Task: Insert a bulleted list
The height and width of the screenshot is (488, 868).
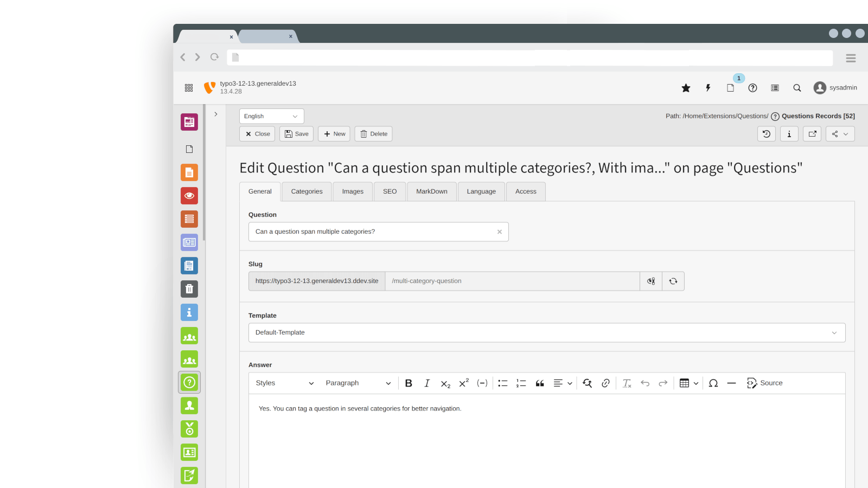Action: tap(502, 383)
